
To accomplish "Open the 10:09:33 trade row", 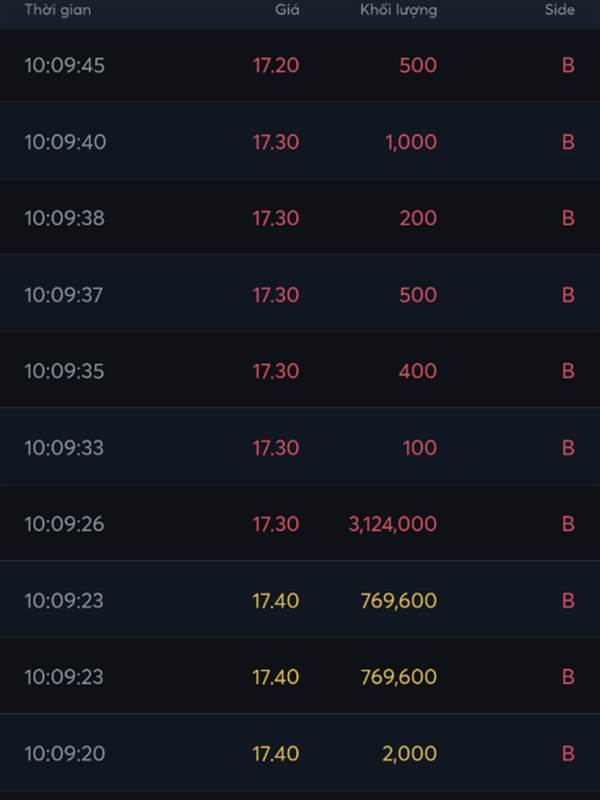I will [300, 447].
